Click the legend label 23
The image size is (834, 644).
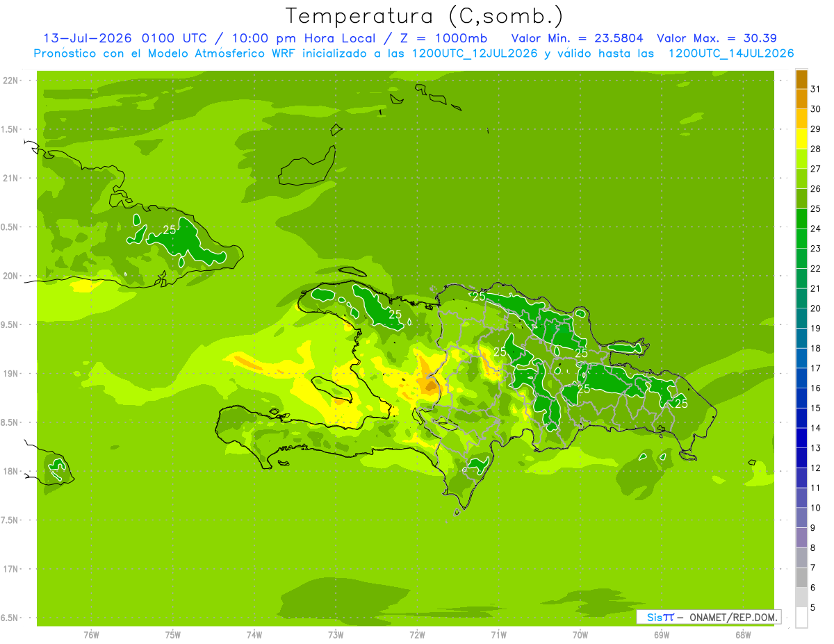815,248
